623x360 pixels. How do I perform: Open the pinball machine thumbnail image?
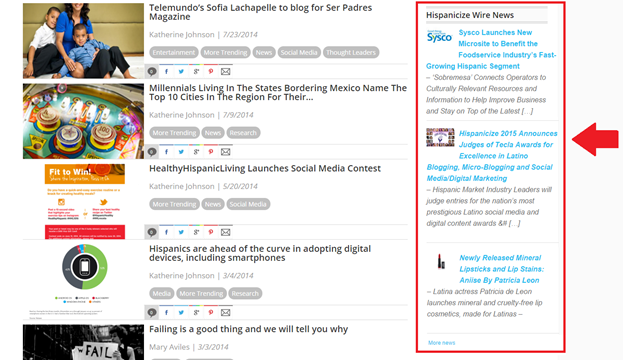(x=83, y=121)
